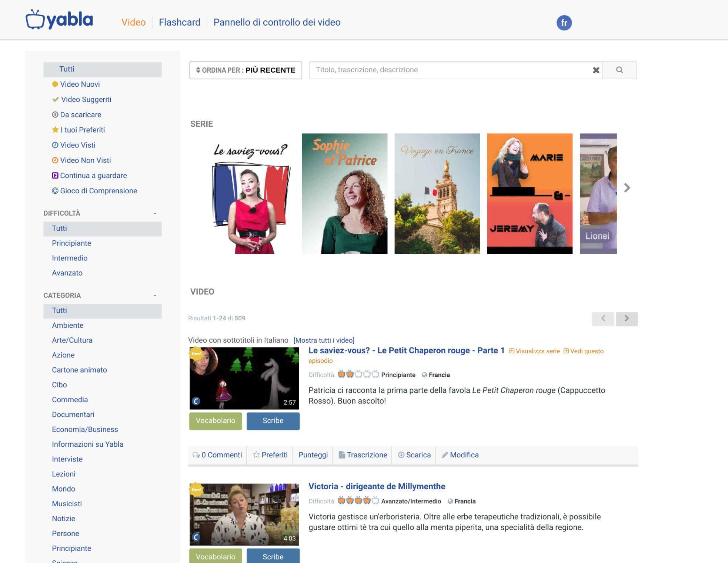Viewport: 728px width, 563px height.
Task: Open the Ordina per sort dropdown
Action: 245,70
